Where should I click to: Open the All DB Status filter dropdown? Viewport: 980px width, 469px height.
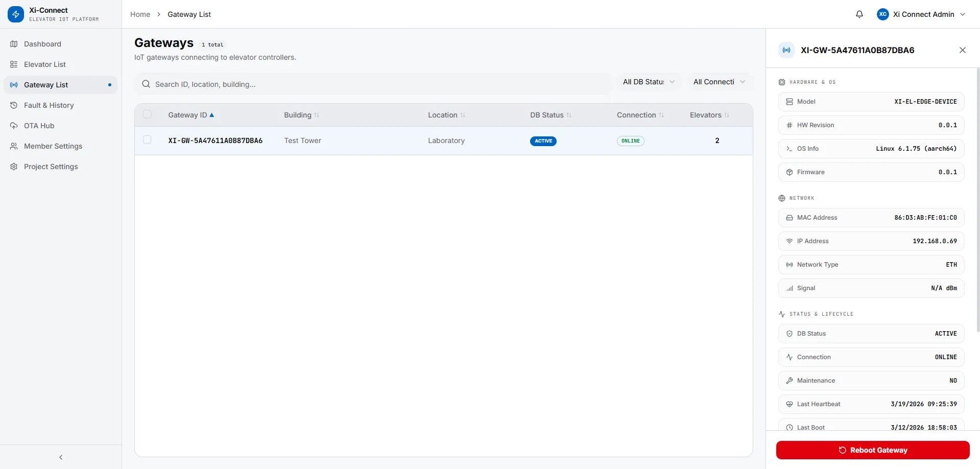pyautogui.click(x=648, y=82)
